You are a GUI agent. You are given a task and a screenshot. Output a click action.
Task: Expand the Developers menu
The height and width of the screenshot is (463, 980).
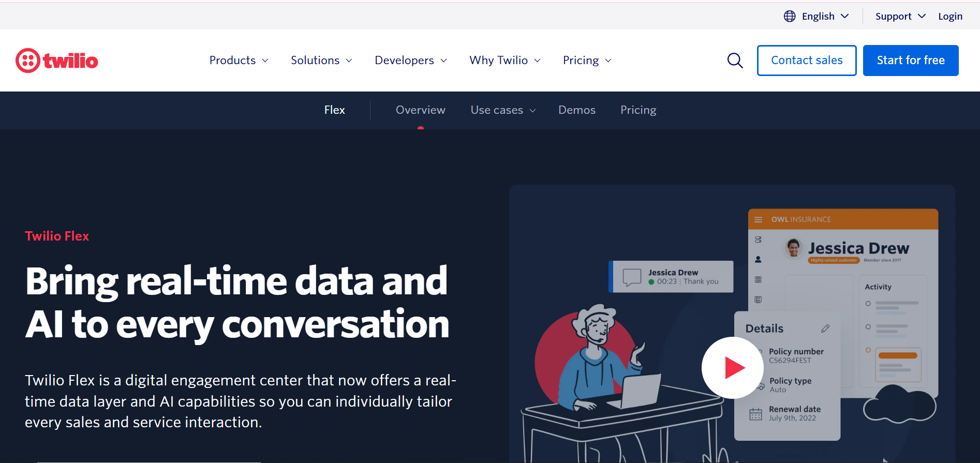click(411, 61)
